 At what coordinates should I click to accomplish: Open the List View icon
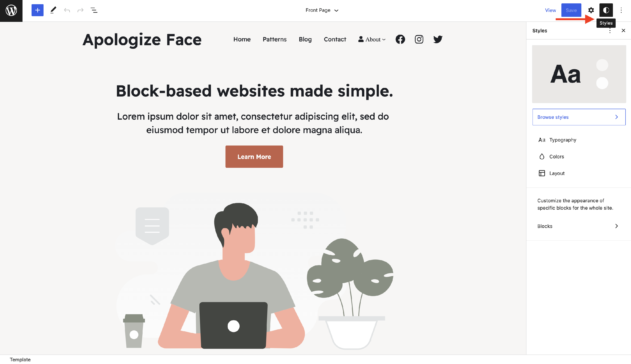click(x=94, y=10)
